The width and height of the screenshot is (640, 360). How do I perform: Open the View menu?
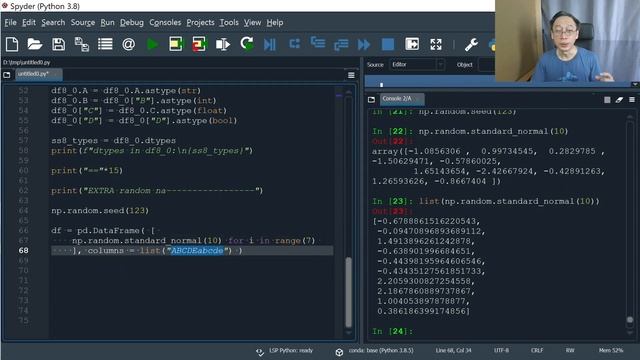252,22
